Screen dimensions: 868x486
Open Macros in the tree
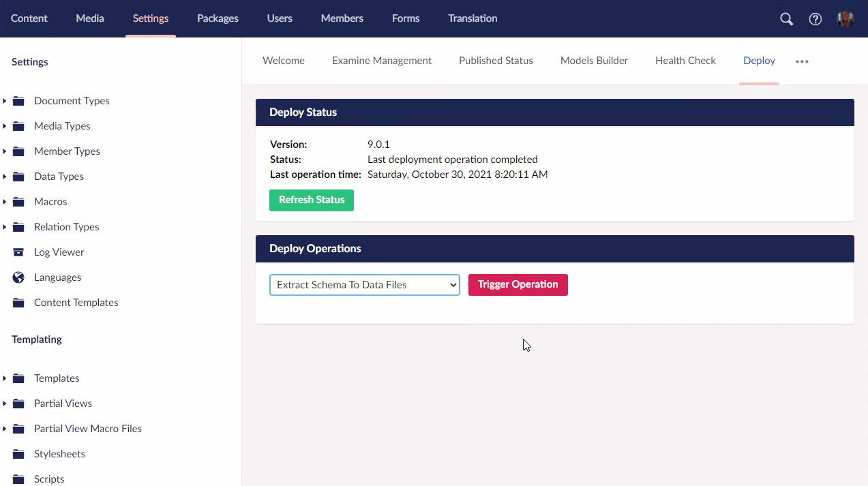click(50, 202)
